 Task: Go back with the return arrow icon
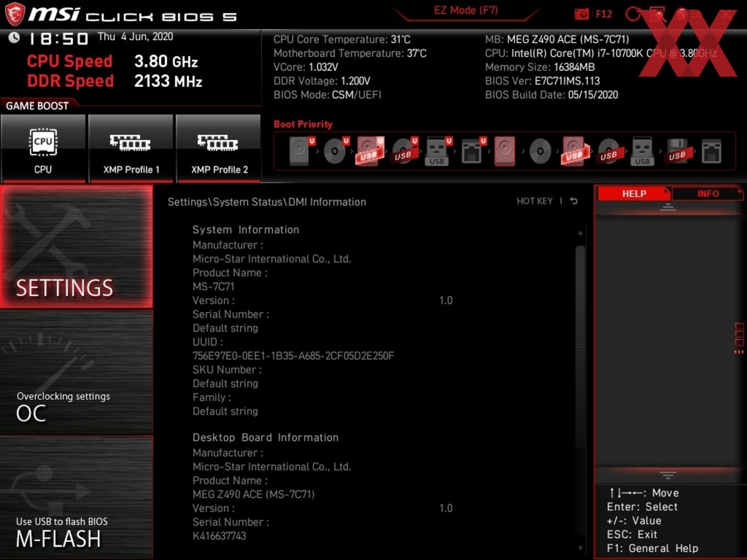[x=574, y=201]
